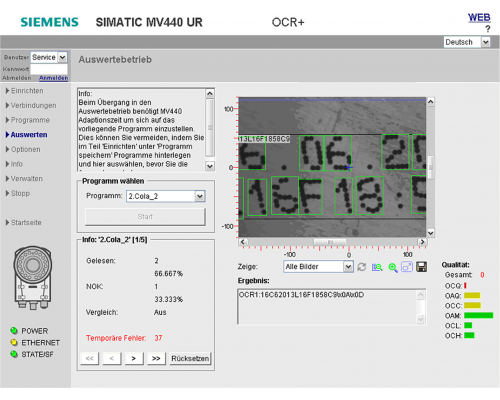
Task: Click the image horizontal scrollbar thumb
Action: (x=330, y=242)
